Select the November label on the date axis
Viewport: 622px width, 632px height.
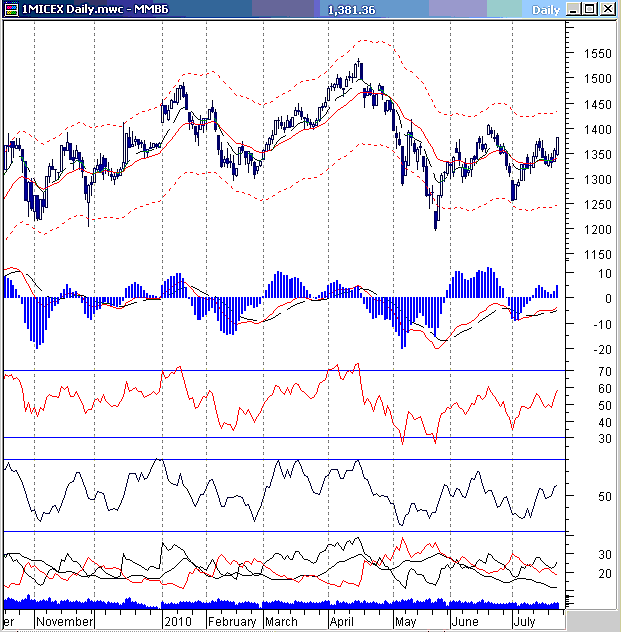tap(64, 621)
